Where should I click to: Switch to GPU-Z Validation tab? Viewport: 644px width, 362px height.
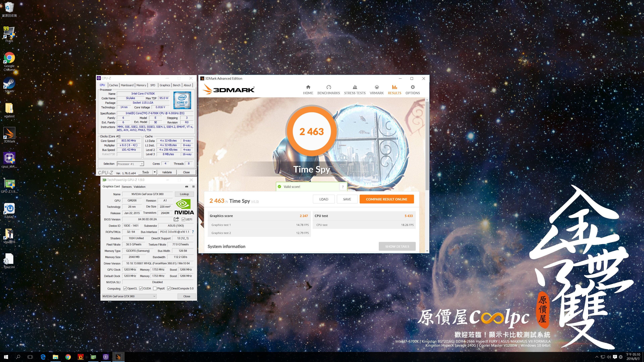[139, 187]
